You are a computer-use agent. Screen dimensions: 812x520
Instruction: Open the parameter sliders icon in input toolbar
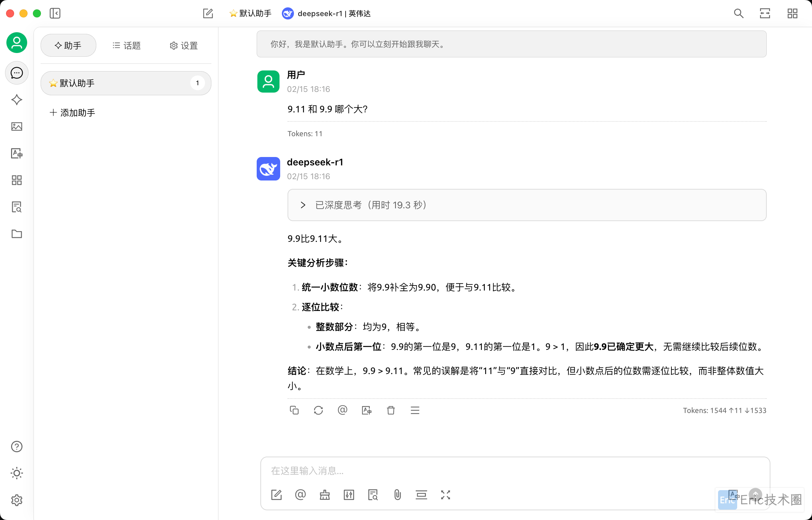coord(349,495)
